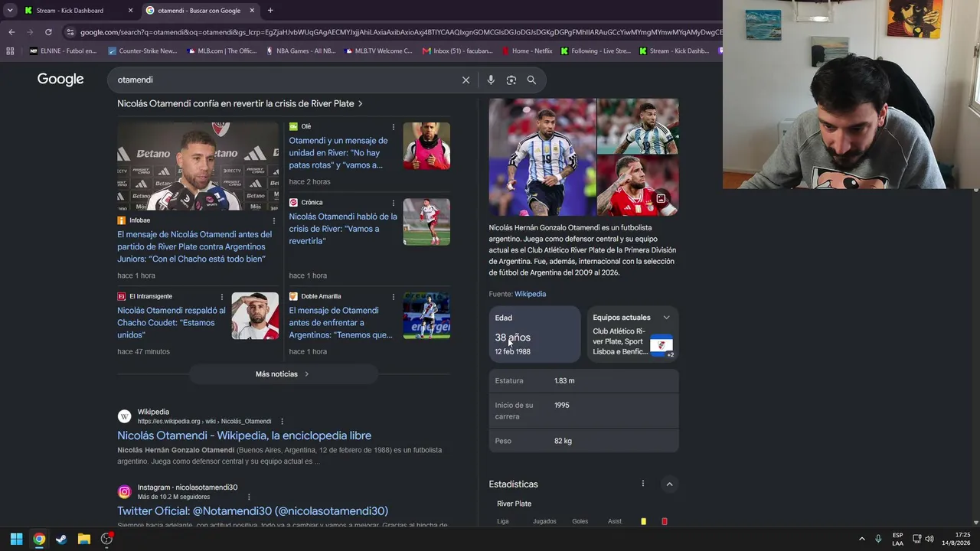Expand the Más noticias button

tap(283, 374)
